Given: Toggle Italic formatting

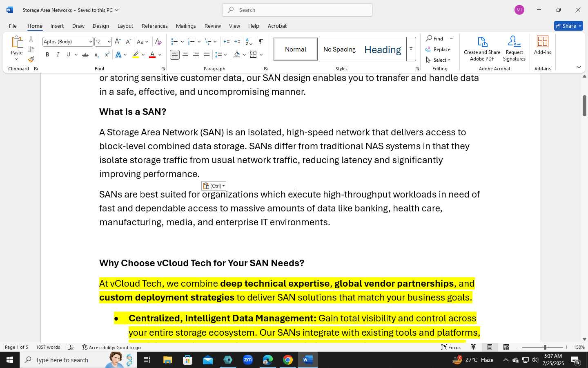Looking at the screenshot, I should click(x=58, y=55).
